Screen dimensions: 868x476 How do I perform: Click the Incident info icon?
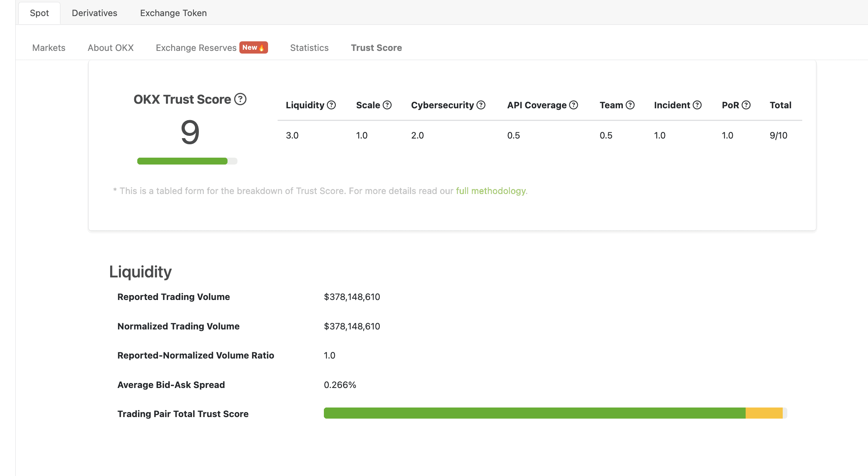pos(697,105)
